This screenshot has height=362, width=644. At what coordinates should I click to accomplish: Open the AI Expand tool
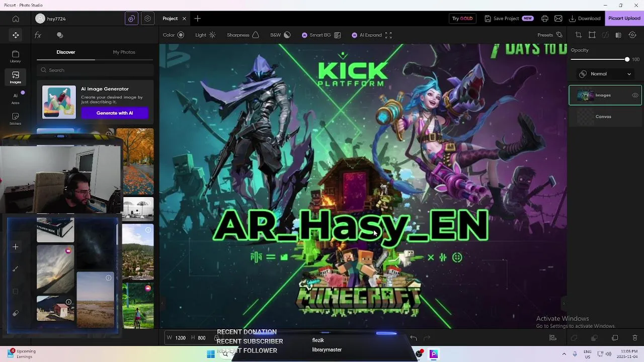click(x=372, y=35)
